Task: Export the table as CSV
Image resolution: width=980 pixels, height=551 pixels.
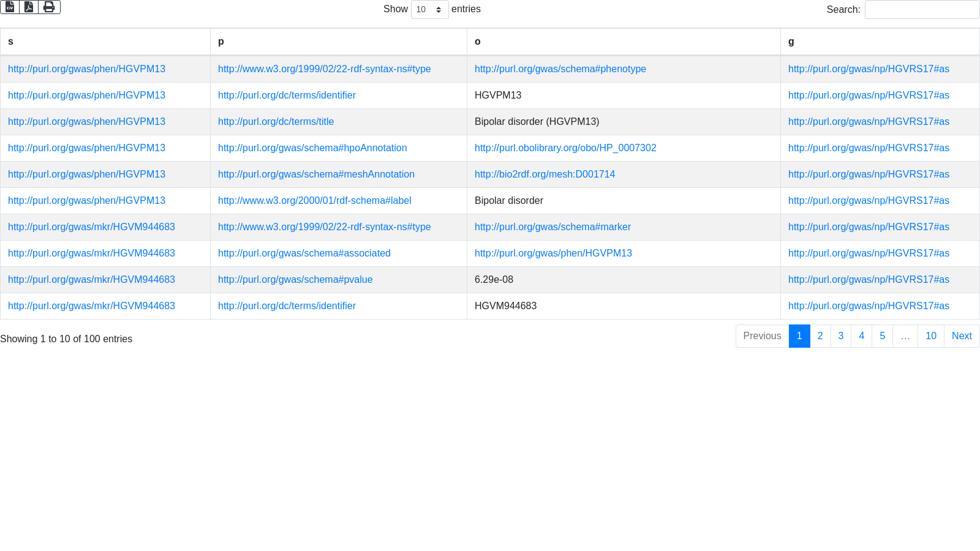Action: coord(10,7)
